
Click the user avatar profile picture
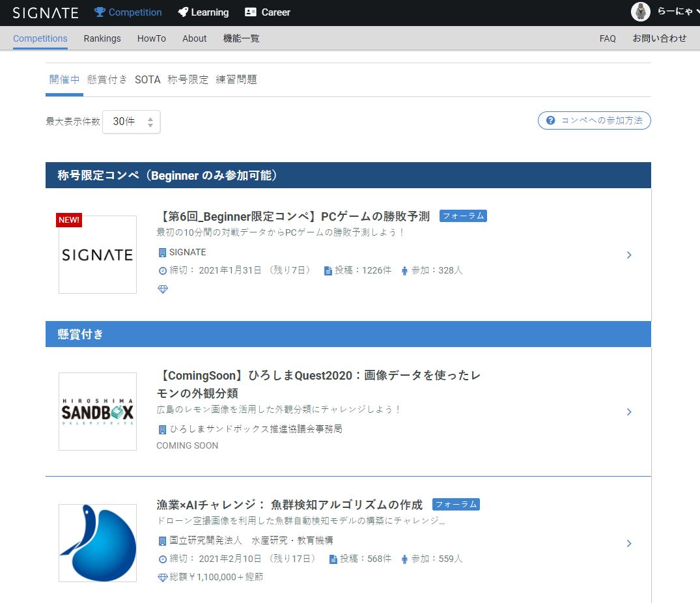click(x=641, y=12)
